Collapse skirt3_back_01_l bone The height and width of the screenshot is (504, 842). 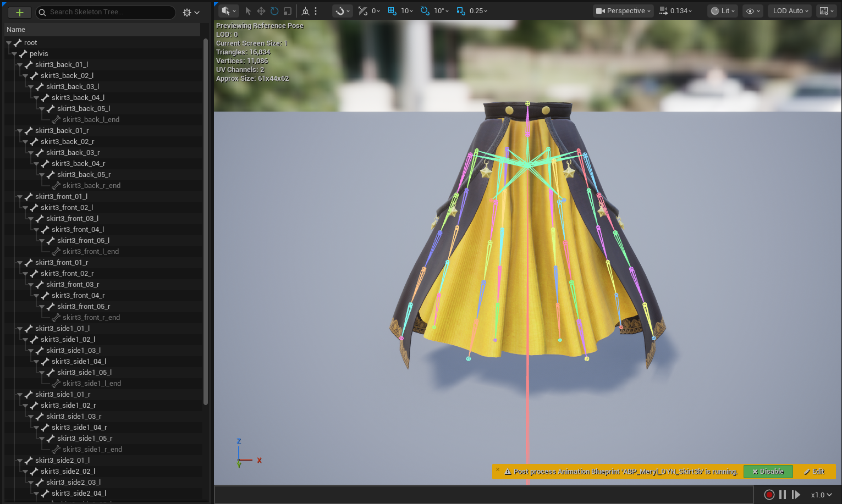[20, 65]
